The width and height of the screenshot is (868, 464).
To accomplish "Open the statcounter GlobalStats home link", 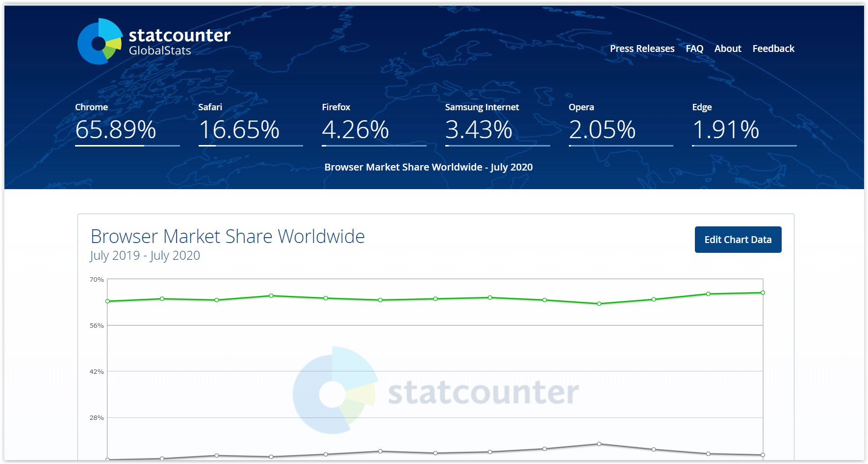I will click(154, 41).
